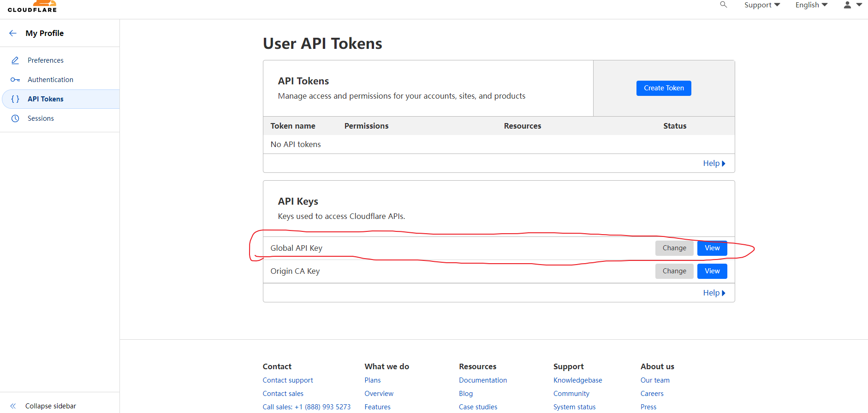Open the user account avatar menu
Image resolution: width=868 pixels, height=413 pixels.
coord(853,5)
